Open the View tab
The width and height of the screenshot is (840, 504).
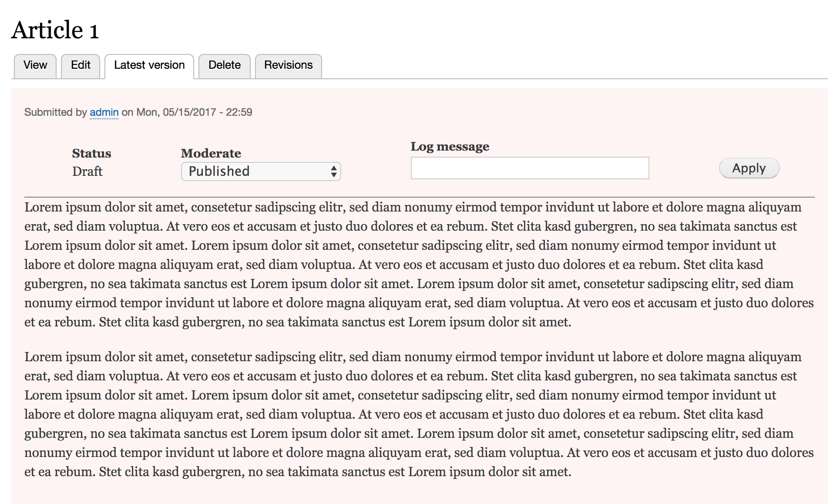click(35, 66)
